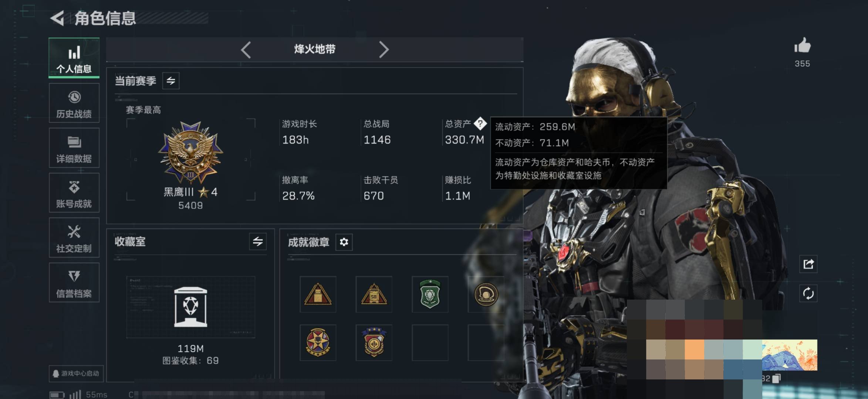The width and height of the screenshot is (868, 399).
Task: Select the 账号成就 sidebar tab
Action: 74,193
